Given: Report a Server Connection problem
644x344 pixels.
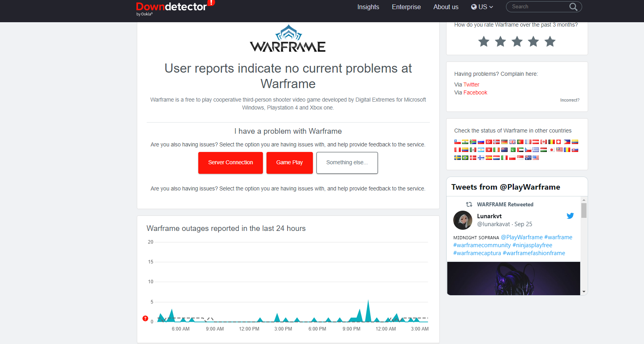Looking at the screenshot, I should coord(230,163).
